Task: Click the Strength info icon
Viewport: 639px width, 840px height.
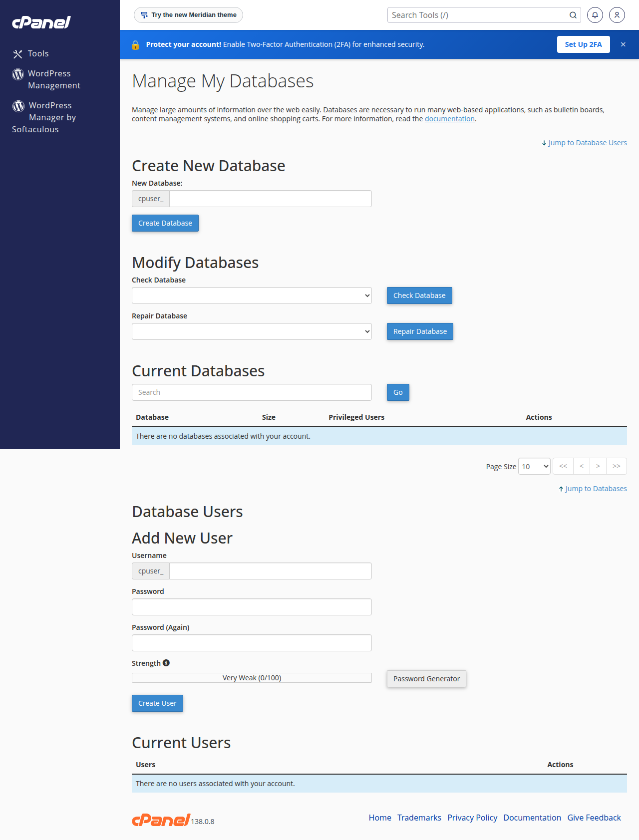Action: tap(166, 663)
